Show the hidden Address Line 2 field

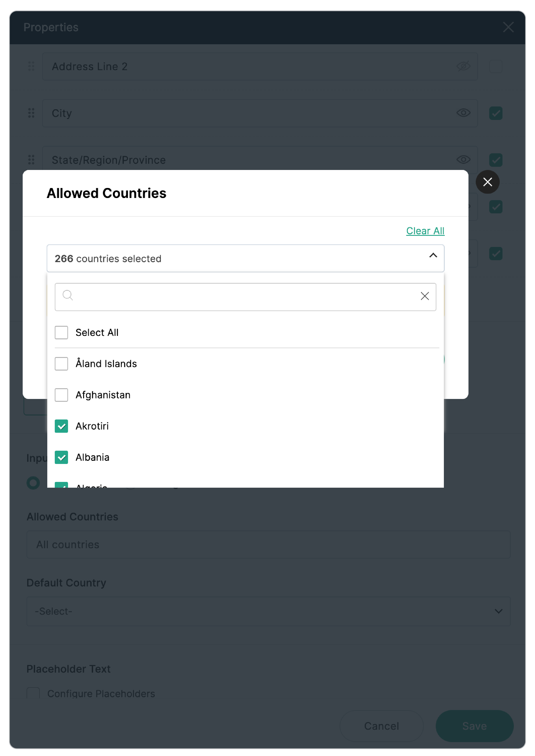(x=463, y=66)
